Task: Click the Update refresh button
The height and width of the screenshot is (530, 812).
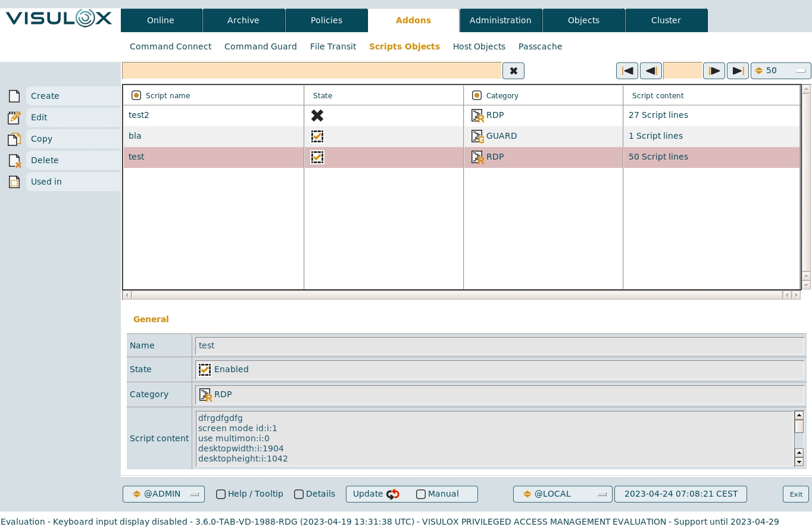Action: tap(376, 494)
